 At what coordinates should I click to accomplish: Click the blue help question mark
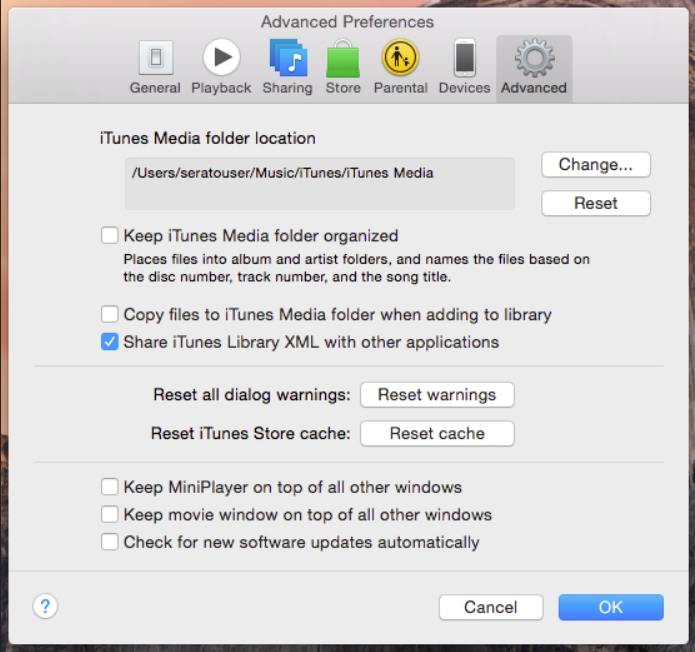tap(46, 606)
